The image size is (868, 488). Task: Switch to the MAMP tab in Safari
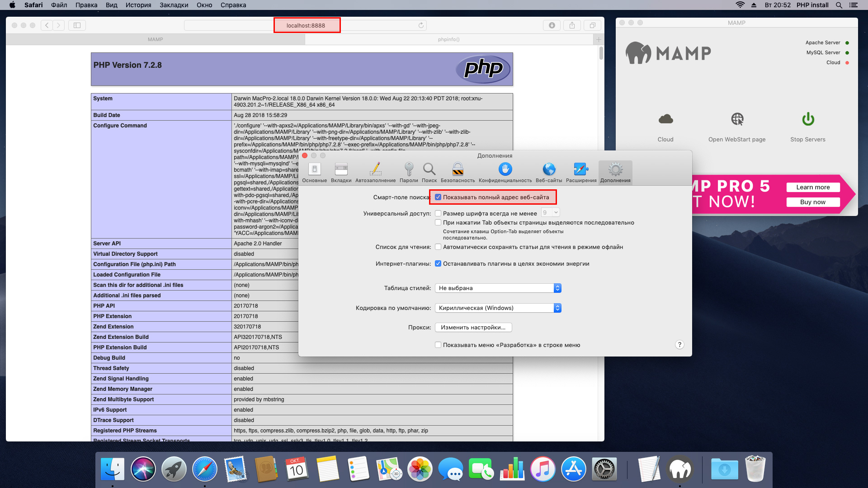pos(156,39)
